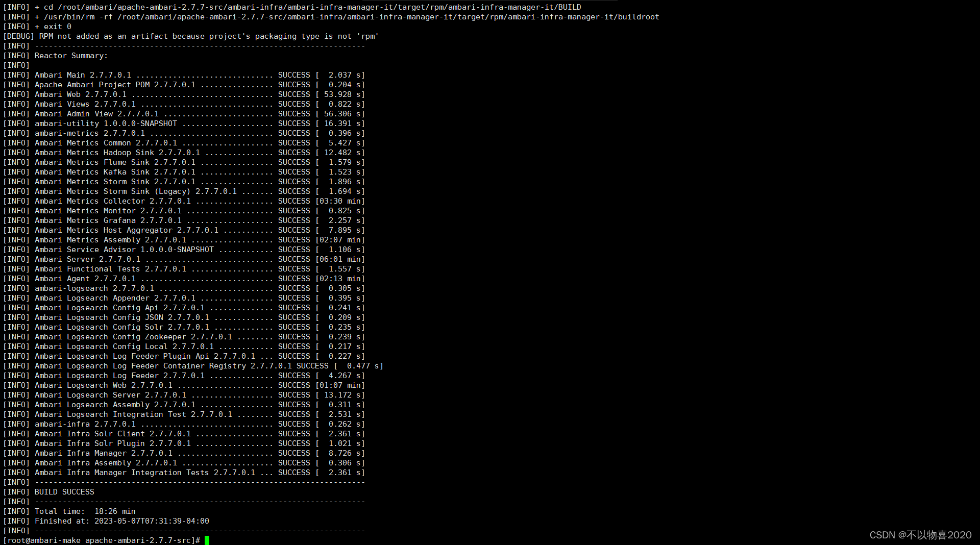Click 'Apache Ambari Project POM 2.7.7.0.1' row
980x545 pixels.
point(184,85)
